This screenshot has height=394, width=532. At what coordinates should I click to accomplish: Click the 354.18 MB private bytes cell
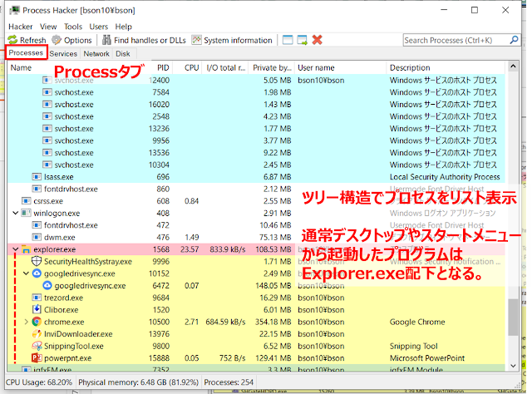273,322
